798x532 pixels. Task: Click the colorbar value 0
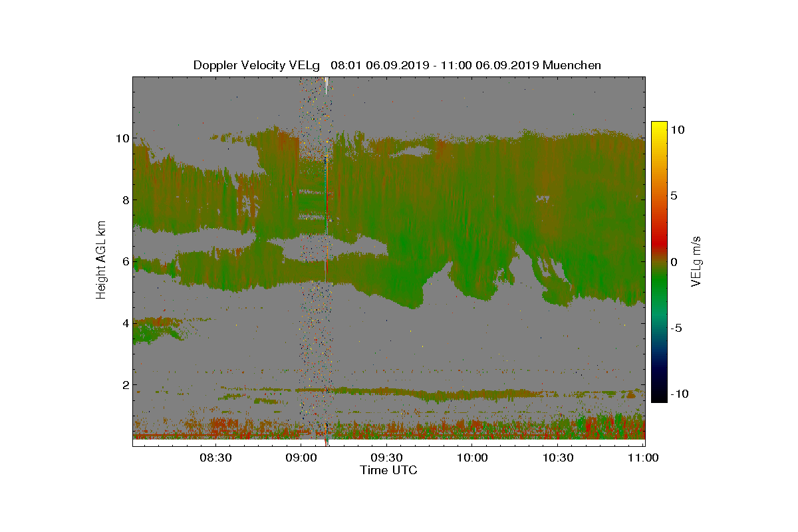click(x=674, y=262)
